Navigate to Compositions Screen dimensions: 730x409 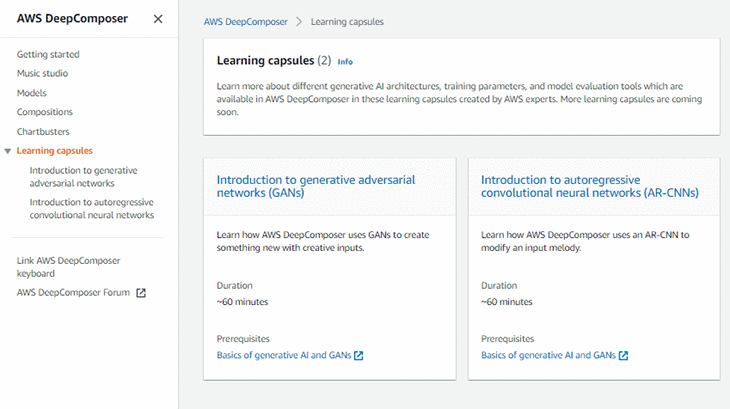coord(45,112)
